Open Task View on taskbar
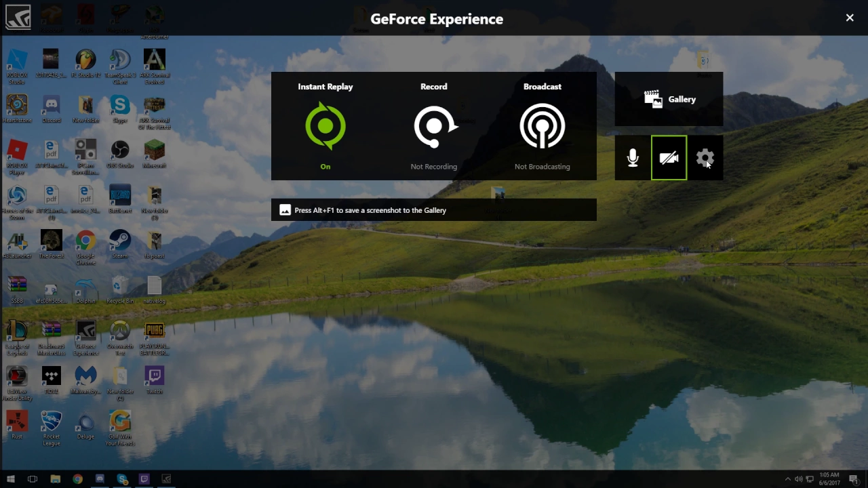 33,479
